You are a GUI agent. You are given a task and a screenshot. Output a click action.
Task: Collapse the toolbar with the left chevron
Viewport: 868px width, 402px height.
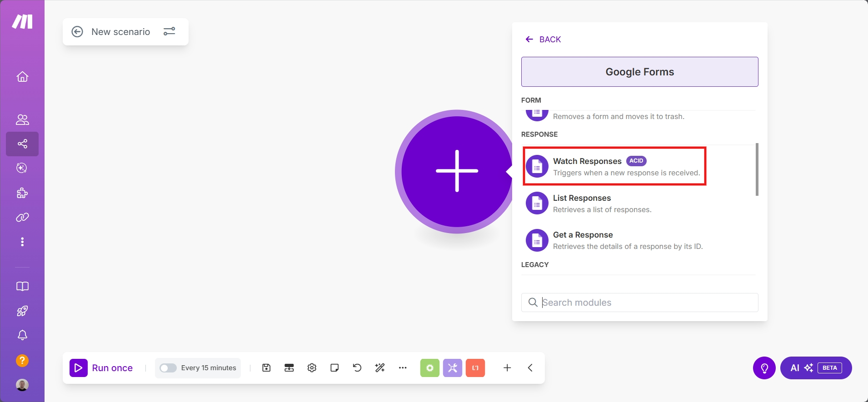coord(530,368)
